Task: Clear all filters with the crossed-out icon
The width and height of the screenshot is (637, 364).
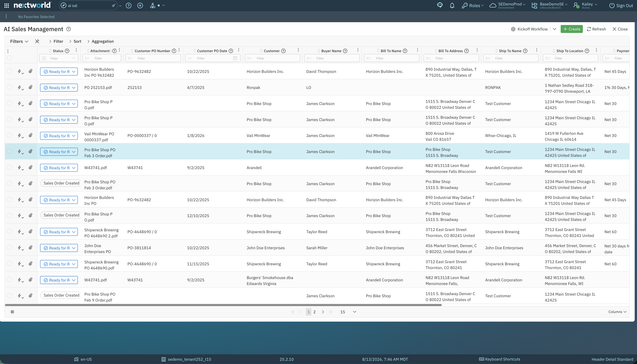Action: click(37, 41)
